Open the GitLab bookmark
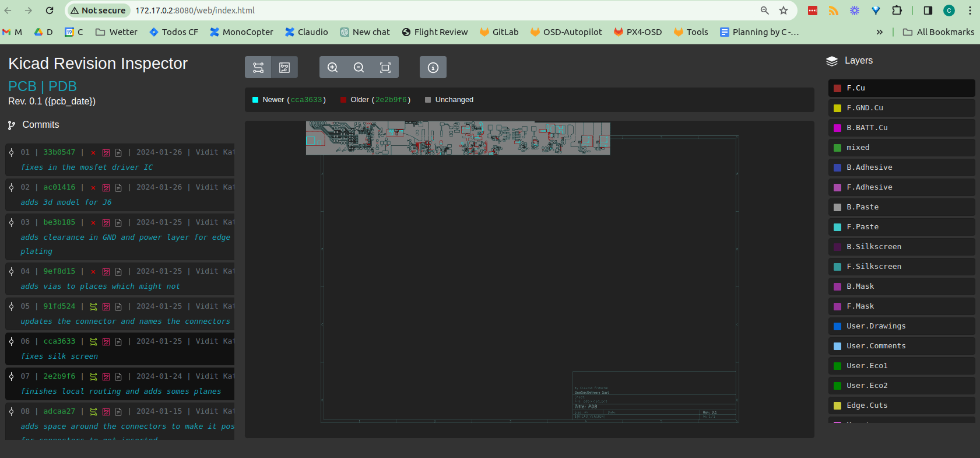This screenshot has width=980, height=458. [499, 32]
